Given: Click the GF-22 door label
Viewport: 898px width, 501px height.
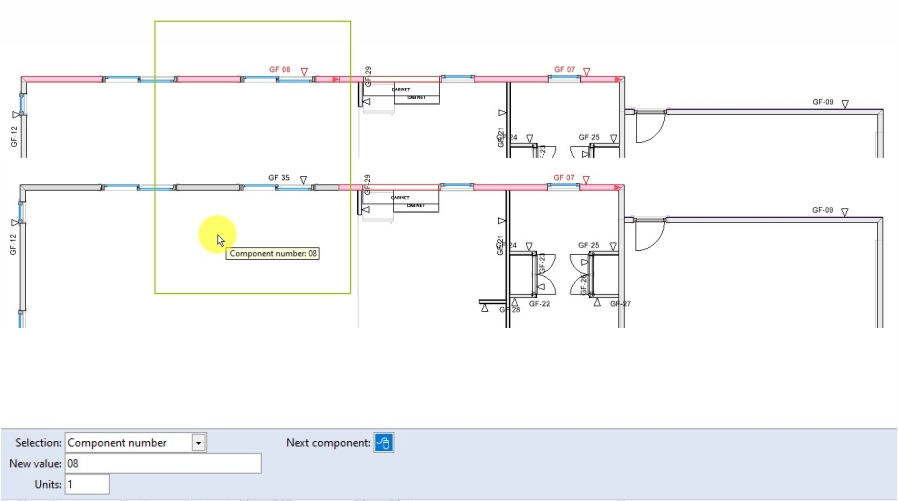Looking at the screenshot, I should point(539,303).
